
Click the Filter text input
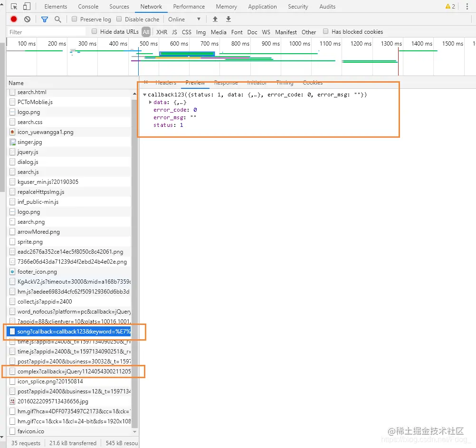coord(47,32)
